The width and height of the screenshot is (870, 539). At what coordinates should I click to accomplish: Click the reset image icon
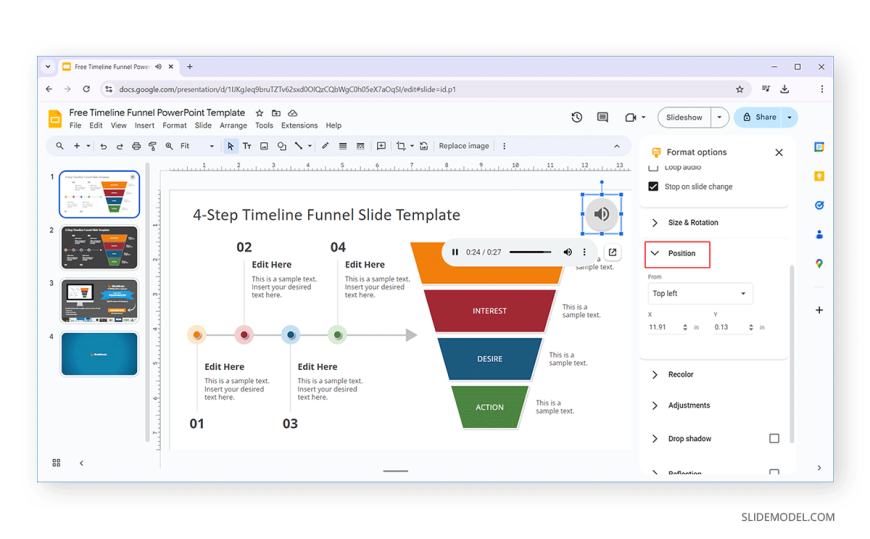pos(424,146)
